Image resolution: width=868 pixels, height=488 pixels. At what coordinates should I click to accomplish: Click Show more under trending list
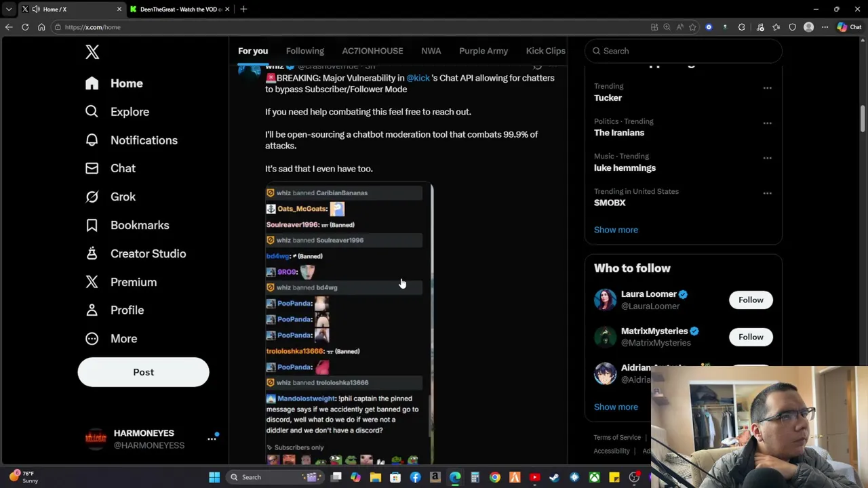tap(616, 230)
